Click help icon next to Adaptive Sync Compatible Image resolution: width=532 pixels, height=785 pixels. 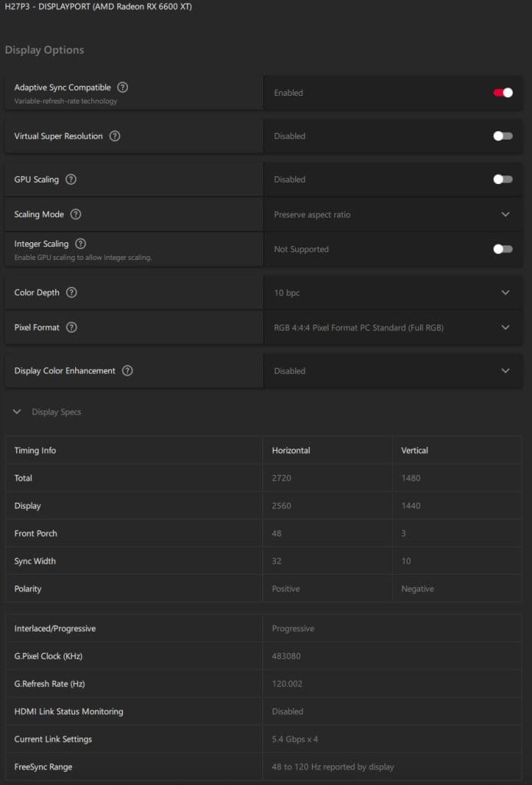[123, 87]
